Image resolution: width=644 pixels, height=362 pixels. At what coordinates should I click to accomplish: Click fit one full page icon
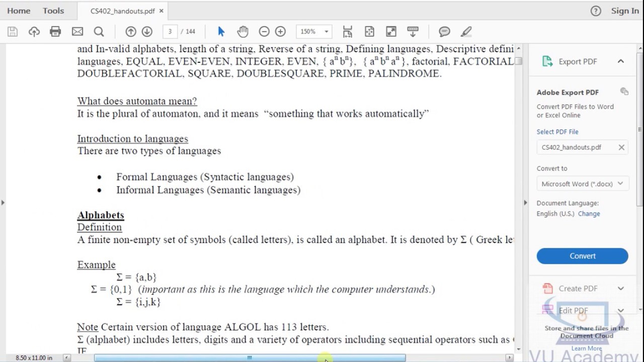pos(369,32)
